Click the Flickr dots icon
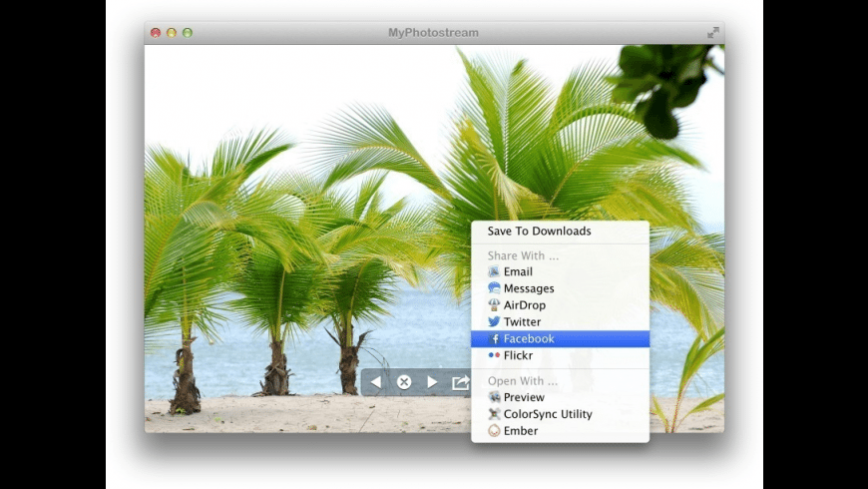 pyautogui.click(x=494, y=355)
